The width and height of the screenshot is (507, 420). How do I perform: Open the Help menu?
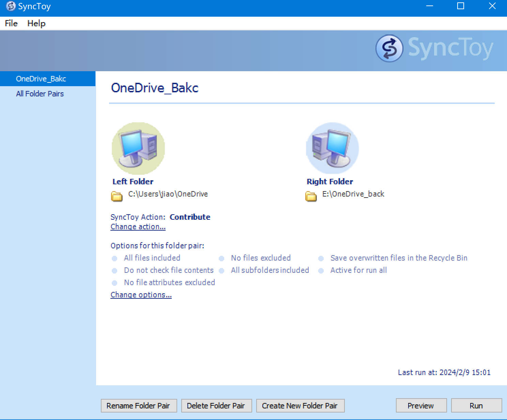click(x=36, y=23)
